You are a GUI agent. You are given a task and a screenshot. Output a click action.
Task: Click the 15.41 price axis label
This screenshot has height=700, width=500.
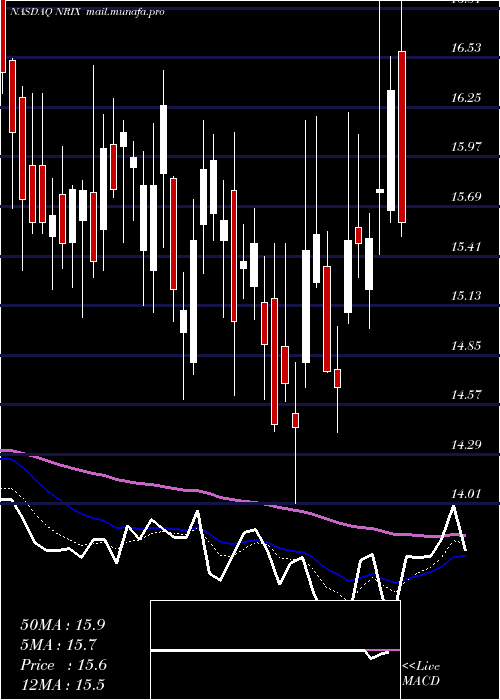[x=466, y=246]
